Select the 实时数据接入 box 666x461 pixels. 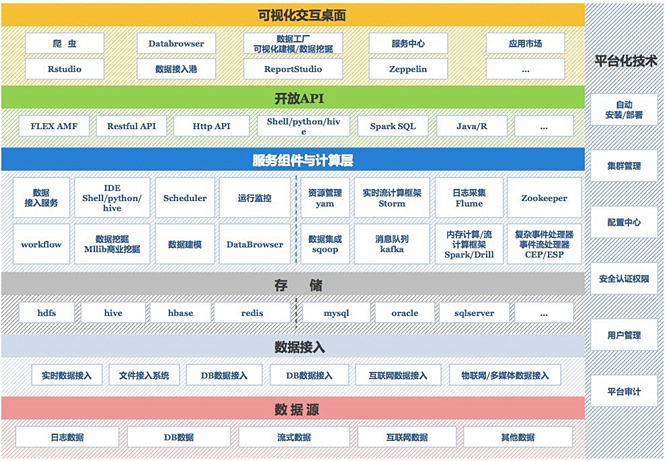pos(67,375)
